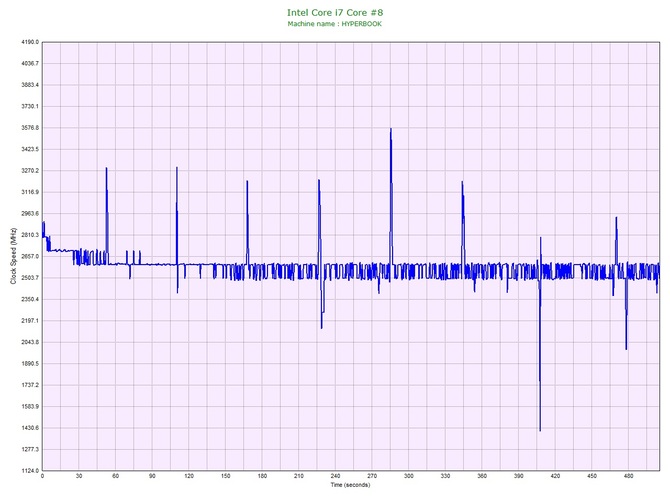This screenshot has width=670, height=502.
Task: Click the 1124.0 y-axis value
Action: point(30,471)
